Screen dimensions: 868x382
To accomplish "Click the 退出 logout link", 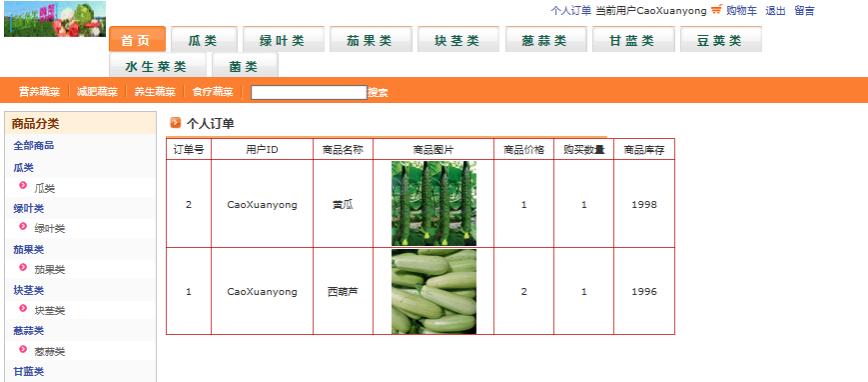I will tap(775, 11).
